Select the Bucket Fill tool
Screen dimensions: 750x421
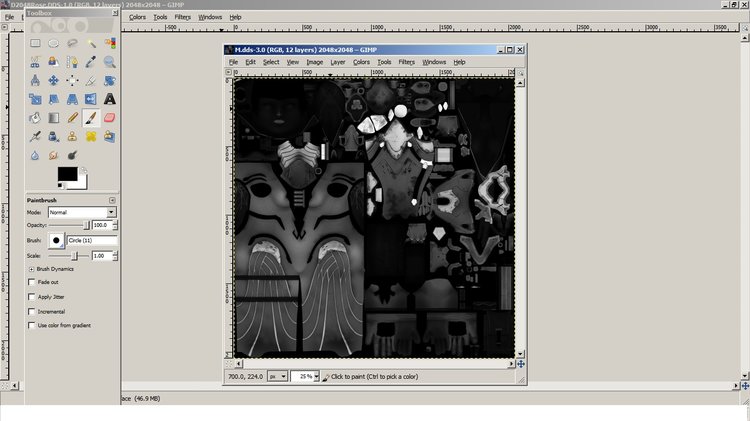35,118
